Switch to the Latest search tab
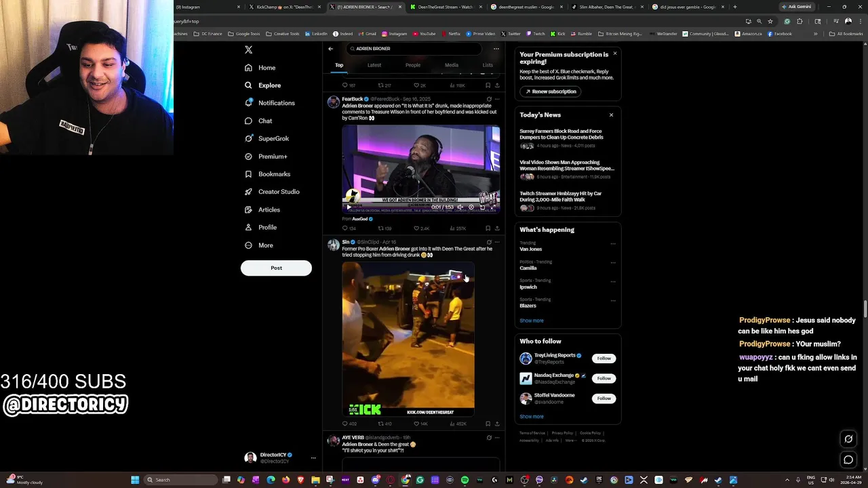Viewport: 868px width, 488px height. point(374,65)
